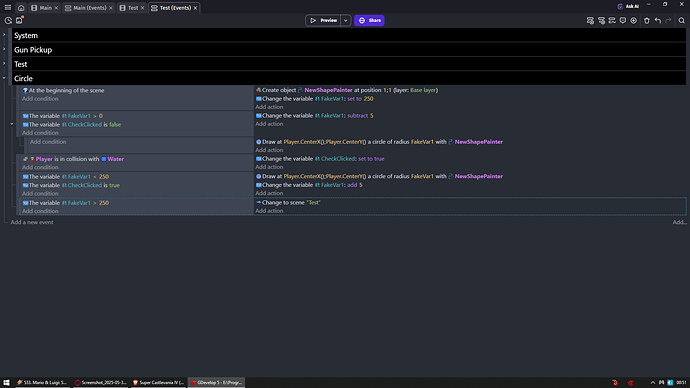This screenshot has height=388, width=690.
Task: Expand the System events group
Action: tap(4, 35)
